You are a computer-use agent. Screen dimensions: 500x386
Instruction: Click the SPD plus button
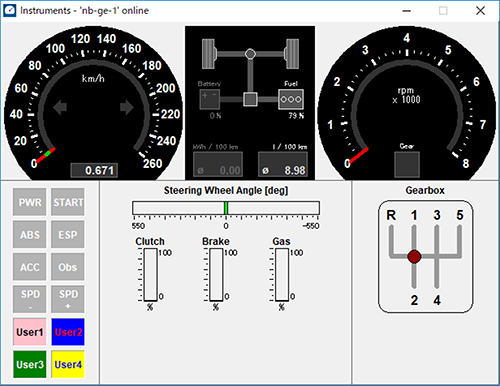(68, 299)
